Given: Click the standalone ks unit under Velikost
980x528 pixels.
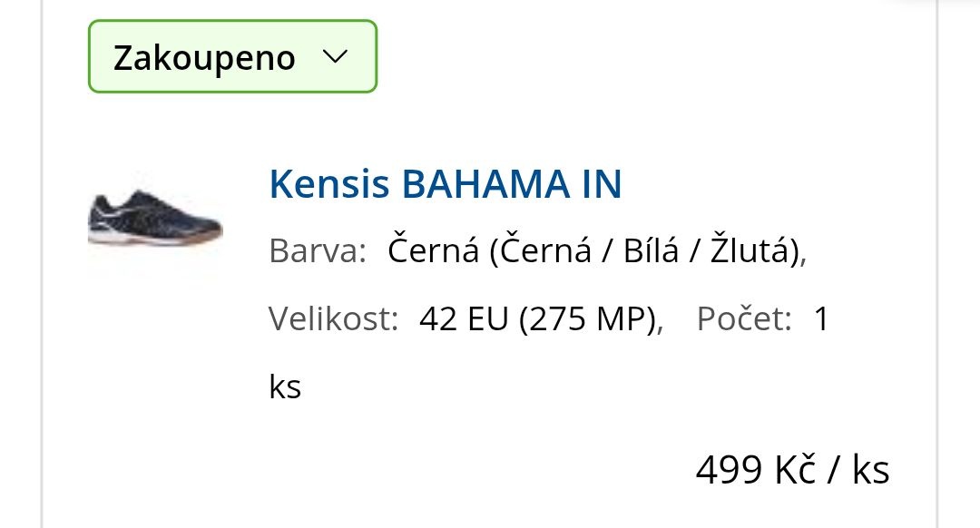Looking at the screenshot, I should tap(285, 387).
